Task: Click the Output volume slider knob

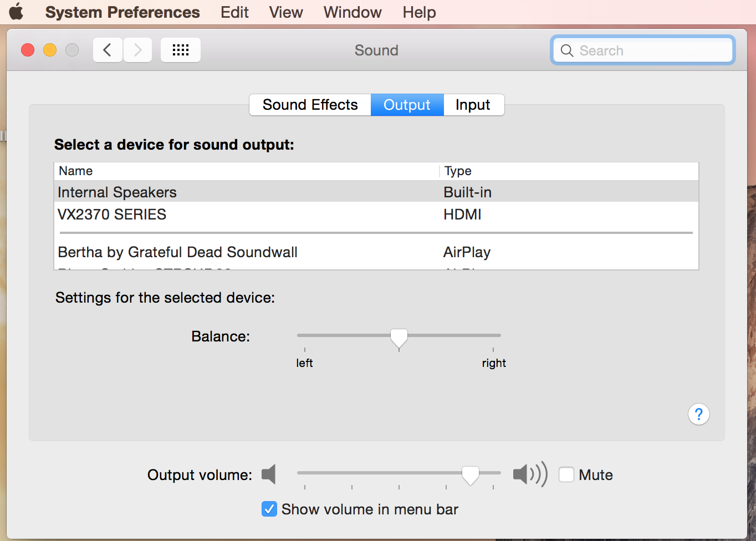Action: click(471, 475)
